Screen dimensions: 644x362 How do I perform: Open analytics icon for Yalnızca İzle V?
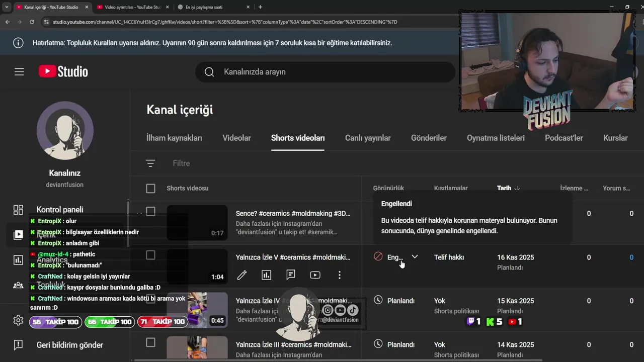click(266, 275)
